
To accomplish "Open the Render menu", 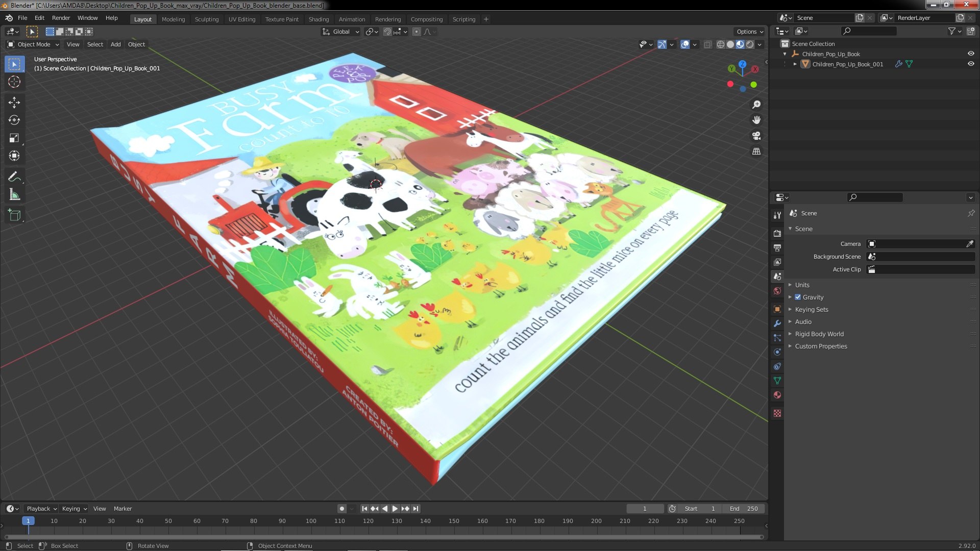I will pos(61,18).
